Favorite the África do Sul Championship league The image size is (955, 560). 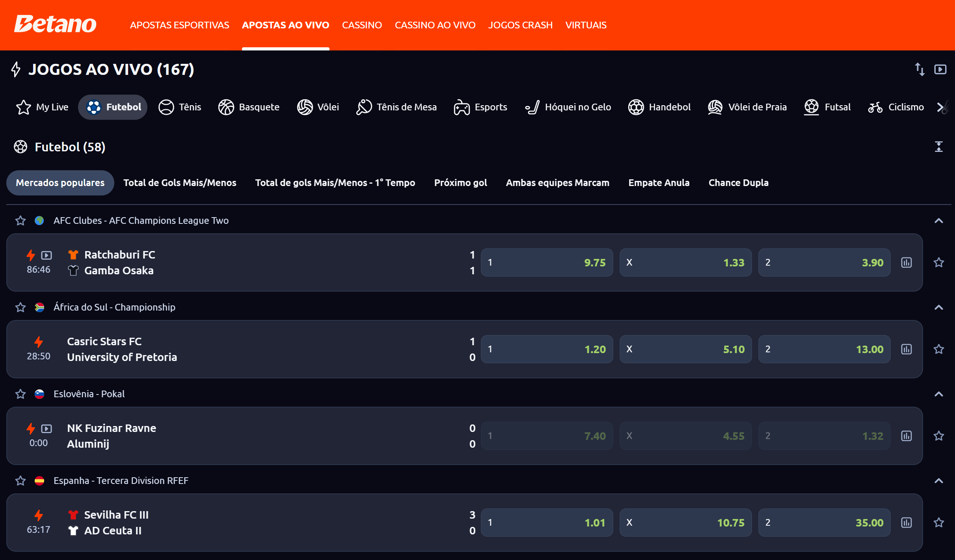[20, 307]
